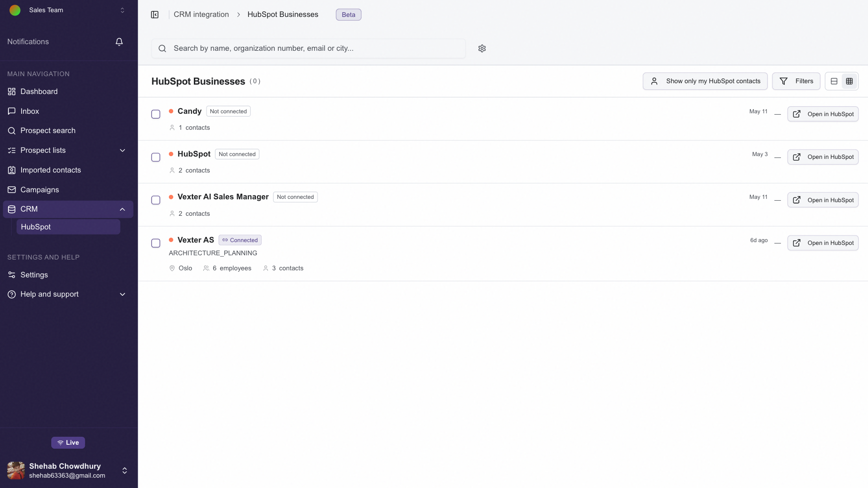This screenshot has width=868, height=488.
Task: Open Notifications item
Action: [x=68, y=42]
